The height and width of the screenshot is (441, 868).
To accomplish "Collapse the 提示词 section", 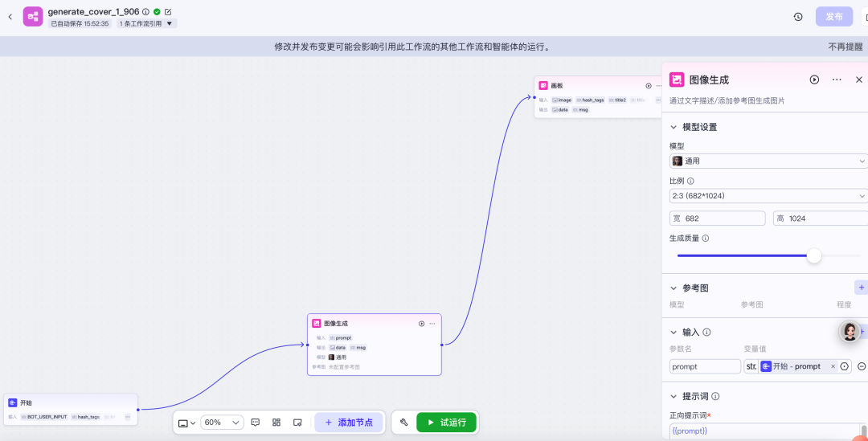I will point(674,396).
